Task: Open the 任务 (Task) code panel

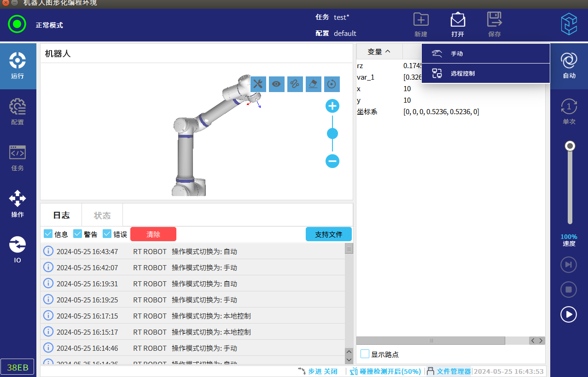Action: pos(17,158)
